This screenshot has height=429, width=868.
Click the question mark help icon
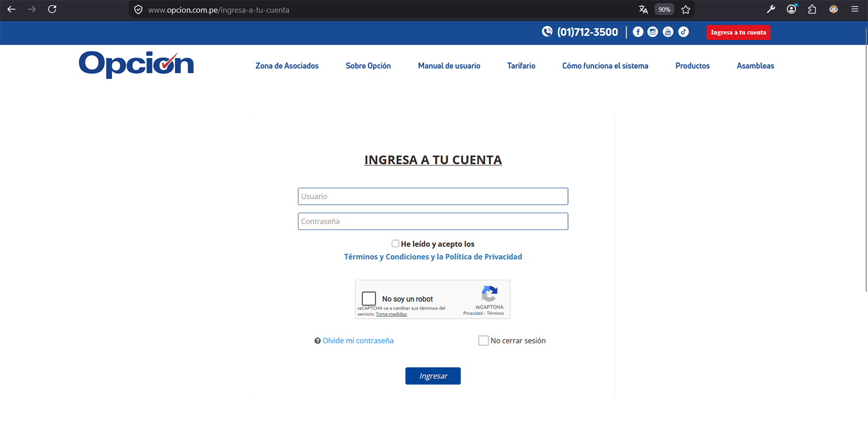[317, 341]
